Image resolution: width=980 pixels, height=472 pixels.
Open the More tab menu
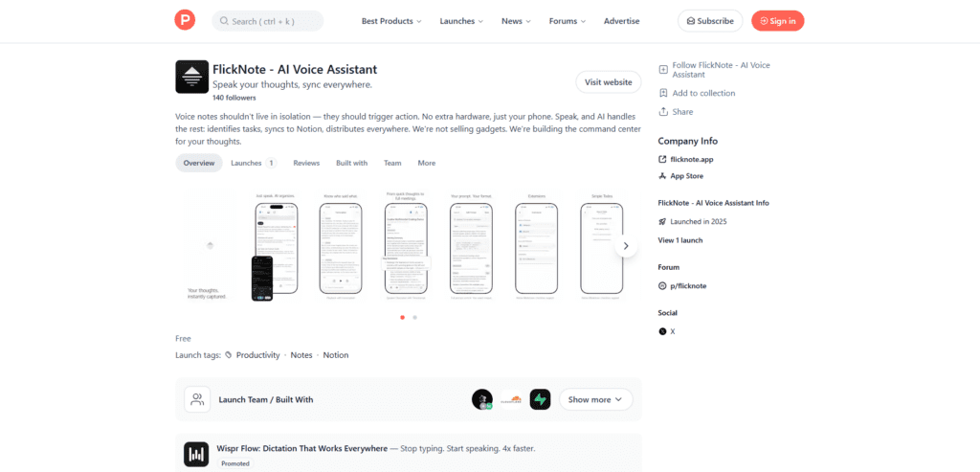[426, 163]
